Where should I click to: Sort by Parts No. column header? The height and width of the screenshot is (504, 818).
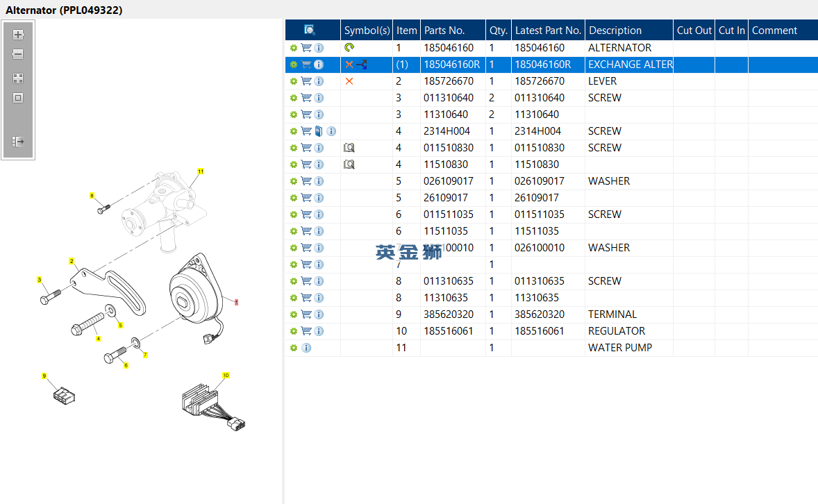[453, 31]
